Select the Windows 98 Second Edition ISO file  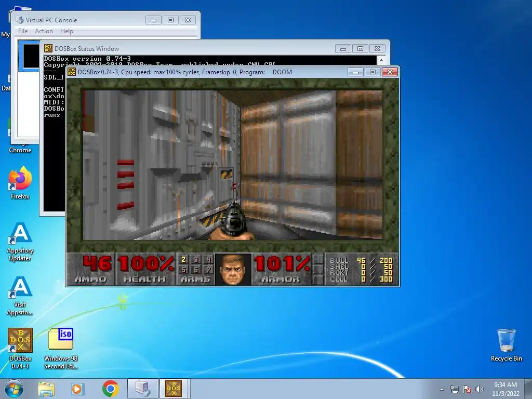[61, 349]
